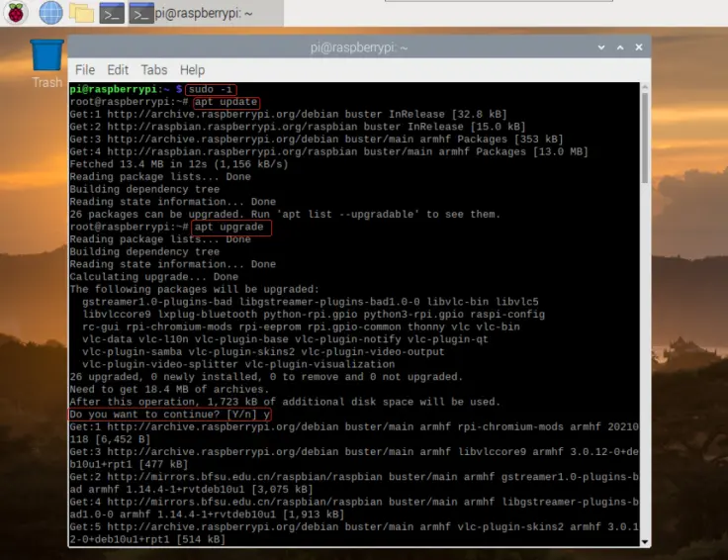Viewport: 728px width, 560px height.
Task: Open the Help menu
Action: click(x=192, y=70)
